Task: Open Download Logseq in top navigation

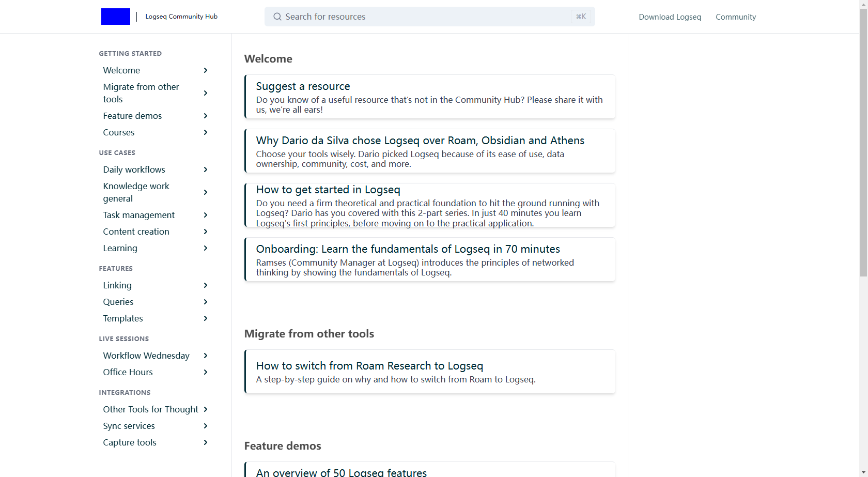Action: [670, 17]
